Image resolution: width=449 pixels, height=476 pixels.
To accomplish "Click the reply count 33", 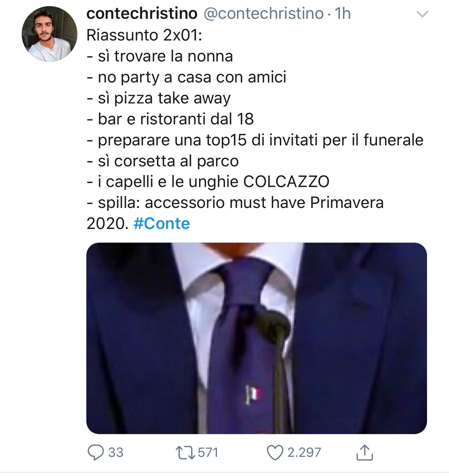I will click(116, 452).
